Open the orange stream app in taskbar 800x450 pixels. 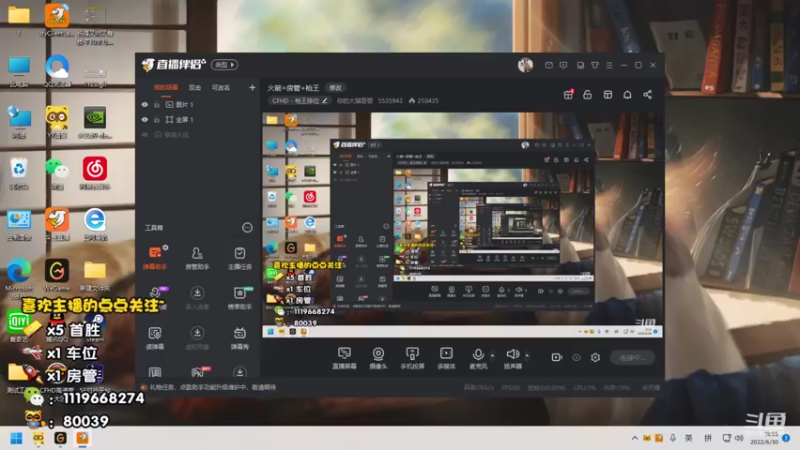[x=82, y=438]
